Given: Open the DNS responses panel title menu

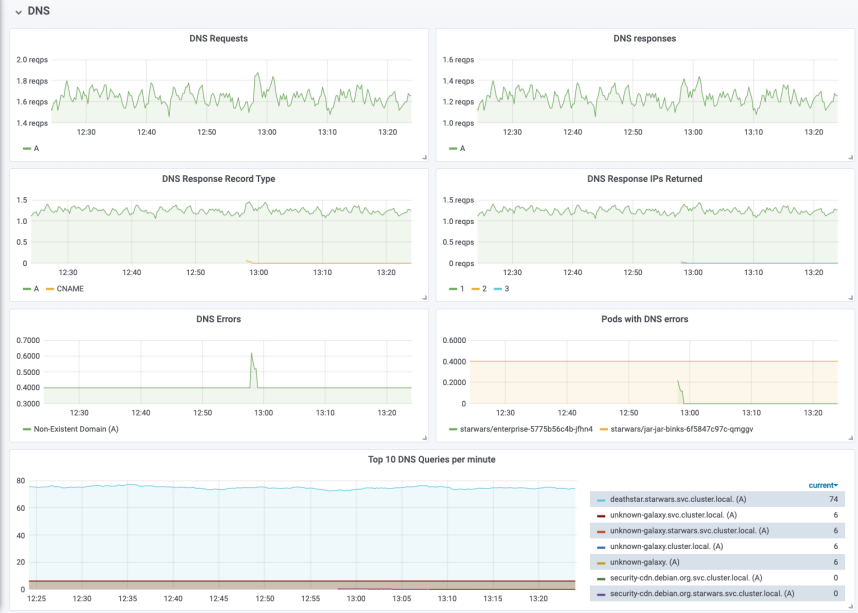Looking at the screenshot, I should (x=644, y=38).
